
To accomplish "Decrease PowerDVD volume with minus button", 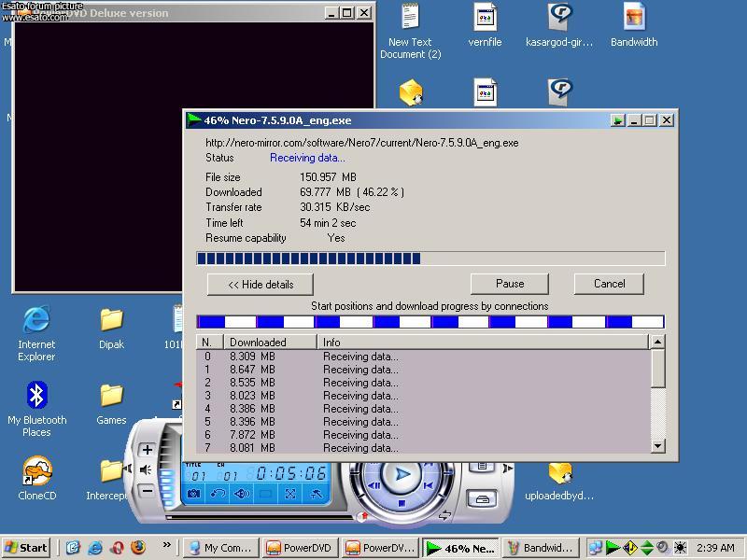I will tap(148, 491).
